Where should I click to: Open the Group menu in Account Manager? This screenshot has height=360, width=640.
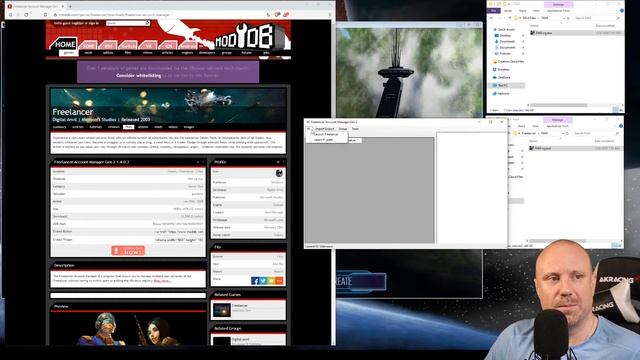342,129
